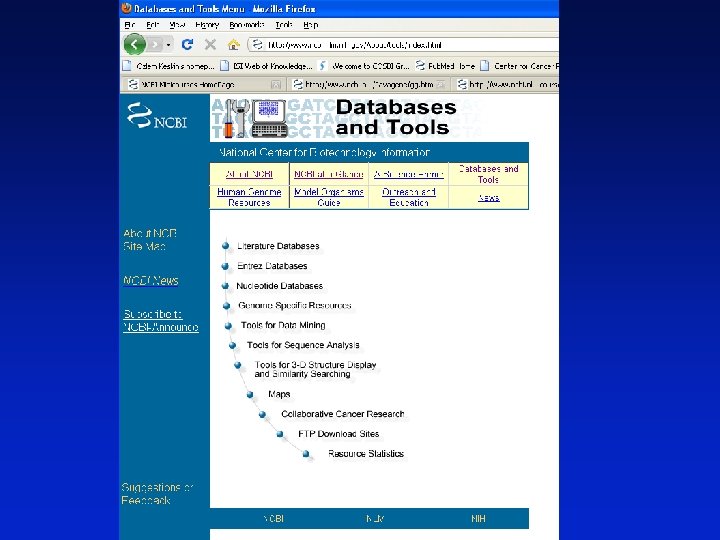Click About NCBI Site Map in sidebar

[150, 240]
